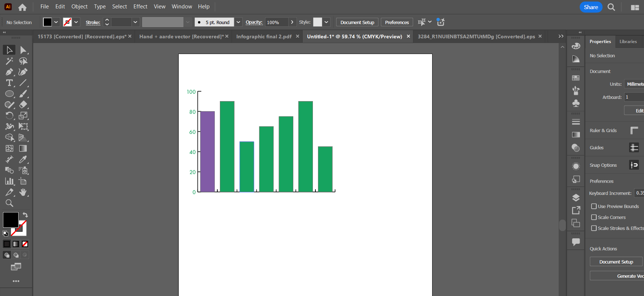Choose the Eyedropper tool
The width and height of the screenshot is (644, 296).
click(23, 159)
